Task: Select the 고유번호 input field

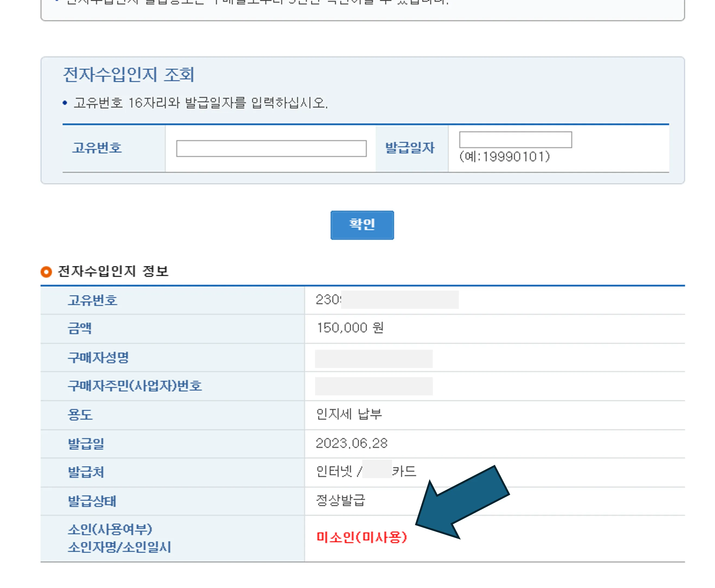Action: click(271, 148)
